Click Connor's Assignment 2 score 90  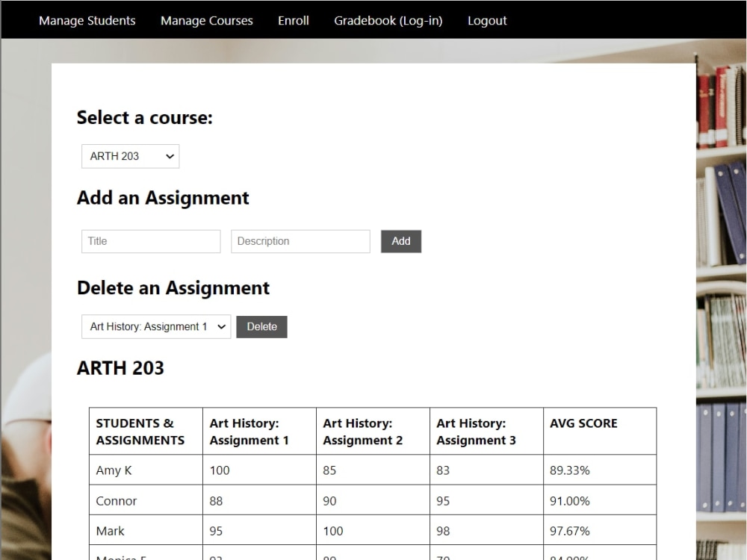[373, 500]
